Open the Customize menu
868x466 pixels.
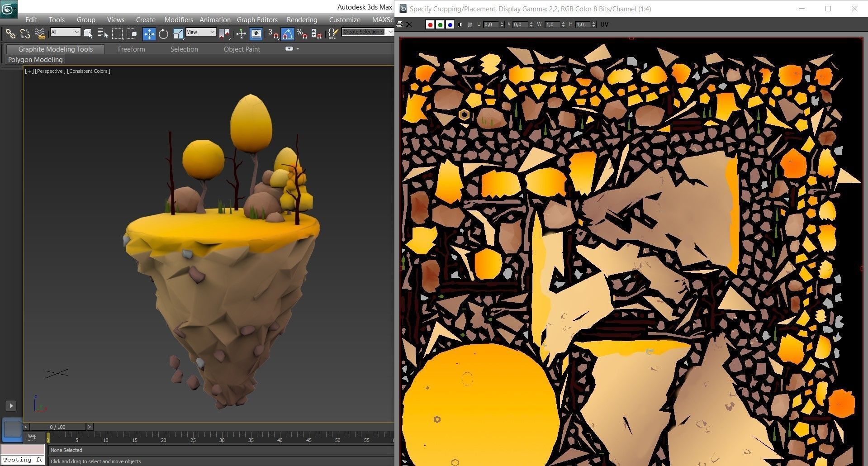coord(345,19)
